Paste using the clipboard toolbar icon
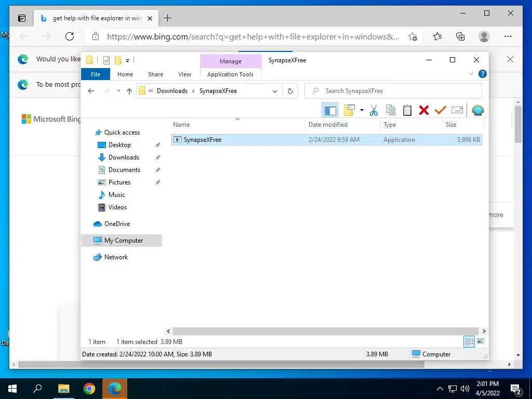Image resolution: width=532 pixels, height=399 pixels. coord(407,110)
